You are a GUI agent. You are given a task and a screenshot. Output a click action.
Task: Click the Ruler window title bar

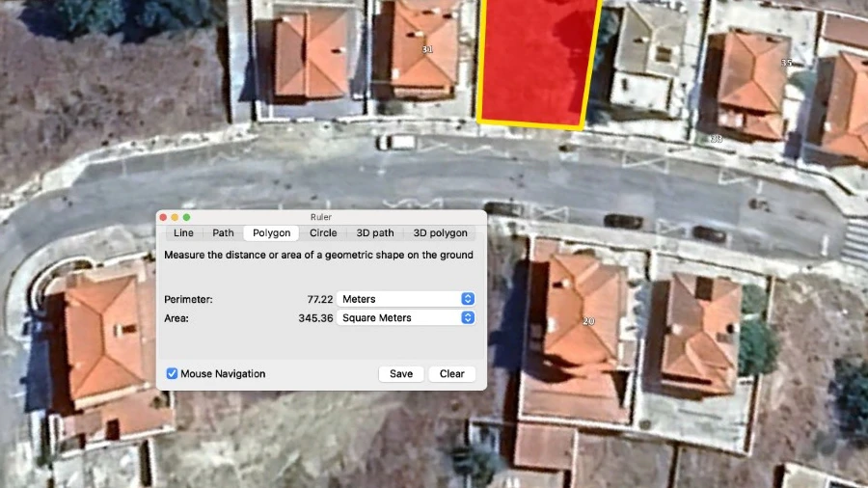coord(321,217)
